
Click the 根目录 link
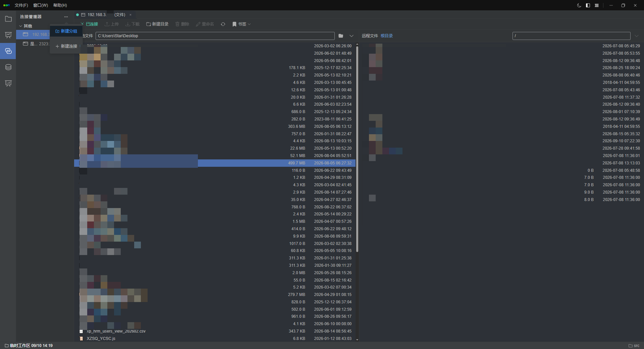click(x=387, y=36)
